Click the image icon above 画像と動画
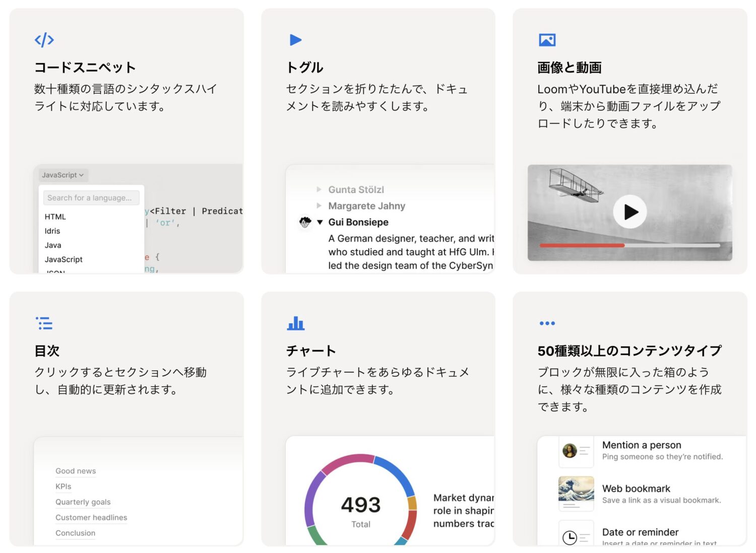 [x=547, y=40]
